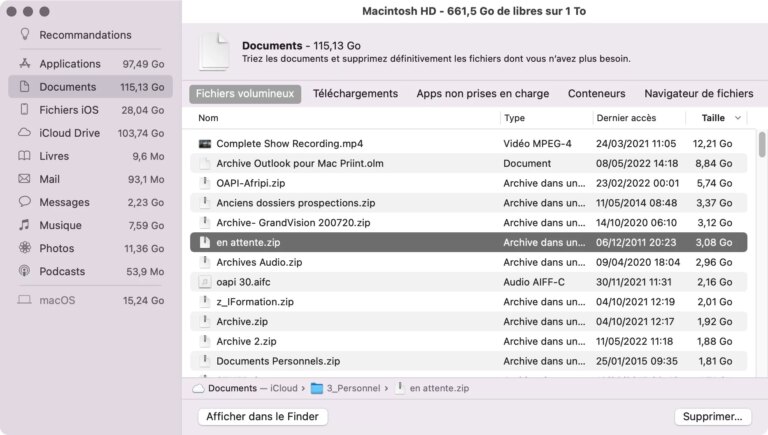This screenshot has height=435, width=768.
Task: Switch to Apps non prises en charge tab
Action: [482, 94]
